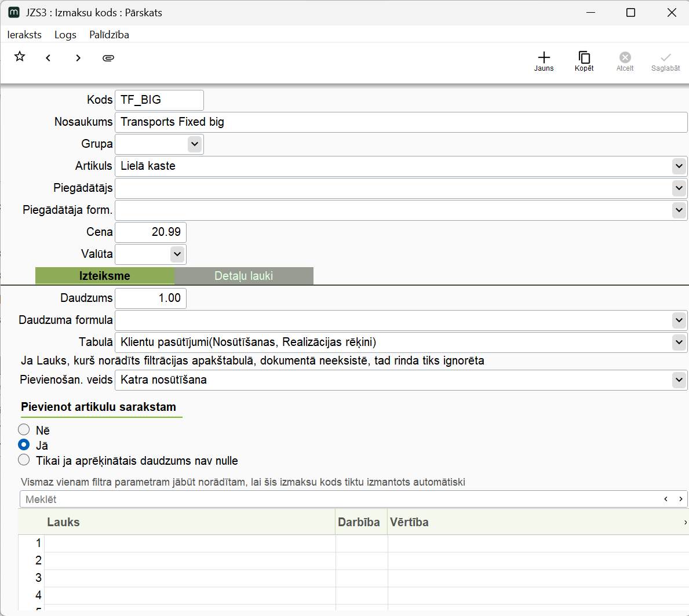Image resolution: width=689 pixels, height=616 pixels.
Task: Create a new record with Jauns
Action: pyautogui.click(x=544, y=61)
